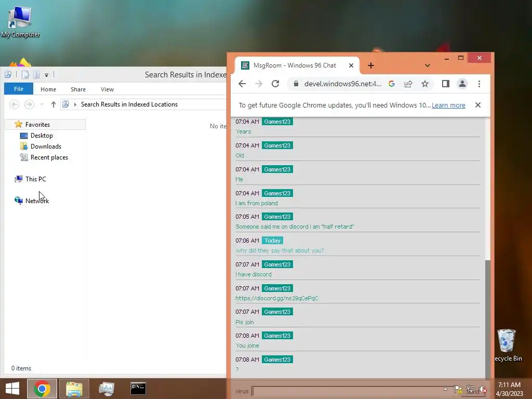The width and height of the screenshot is (532, 399).
Task: Open Chrome's three-dot menu
Action: (x=479, y=84)
